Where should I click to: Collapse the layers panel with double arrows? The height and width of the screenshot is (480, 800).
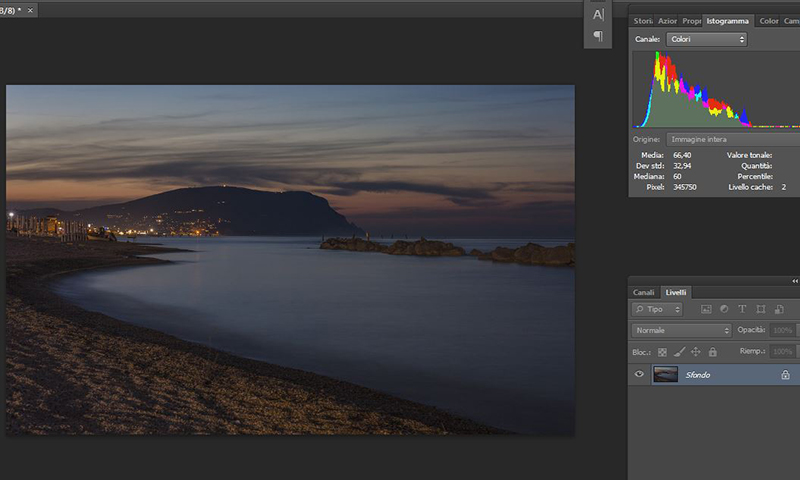click(x=794, y=281)
